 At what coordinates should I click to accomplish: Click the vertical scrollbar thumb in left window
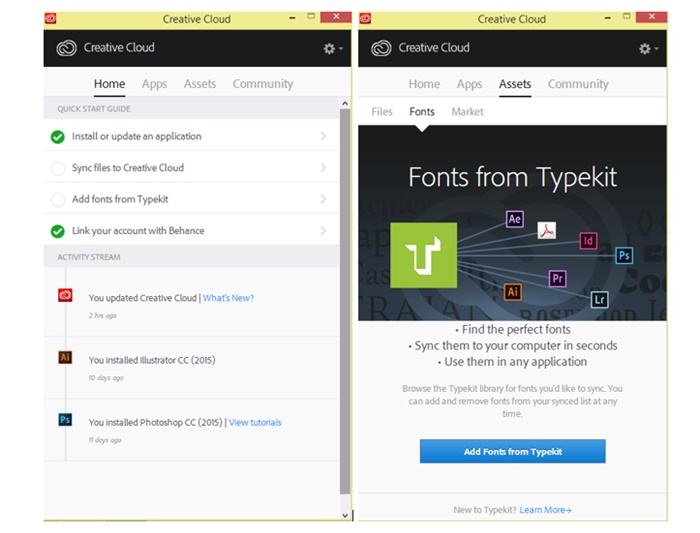click(345, 301)
